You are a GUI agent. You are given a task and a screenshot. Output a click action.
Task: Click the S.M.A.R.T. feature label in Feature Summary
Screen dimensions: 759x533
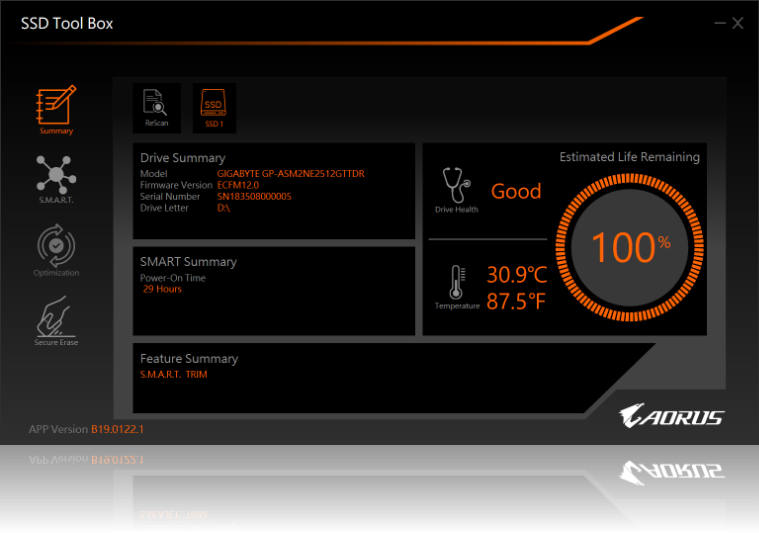coord(160,374)
